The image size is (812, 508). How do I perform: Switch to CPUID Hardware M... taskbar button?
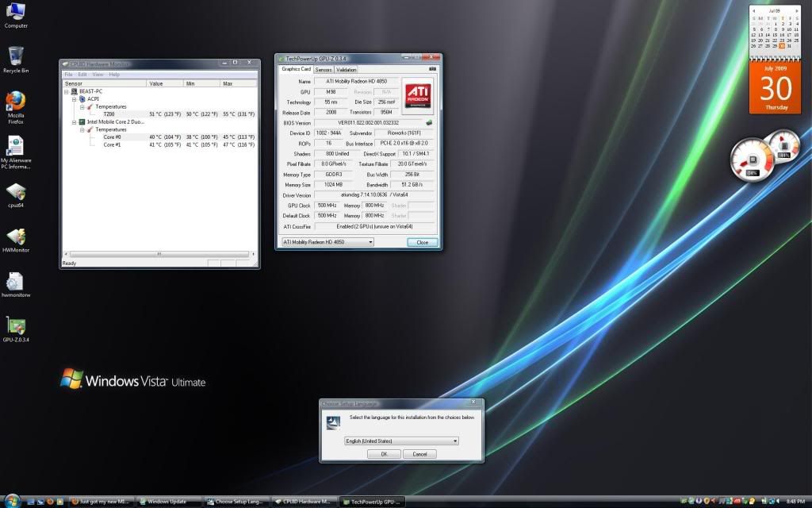point(304,502)
